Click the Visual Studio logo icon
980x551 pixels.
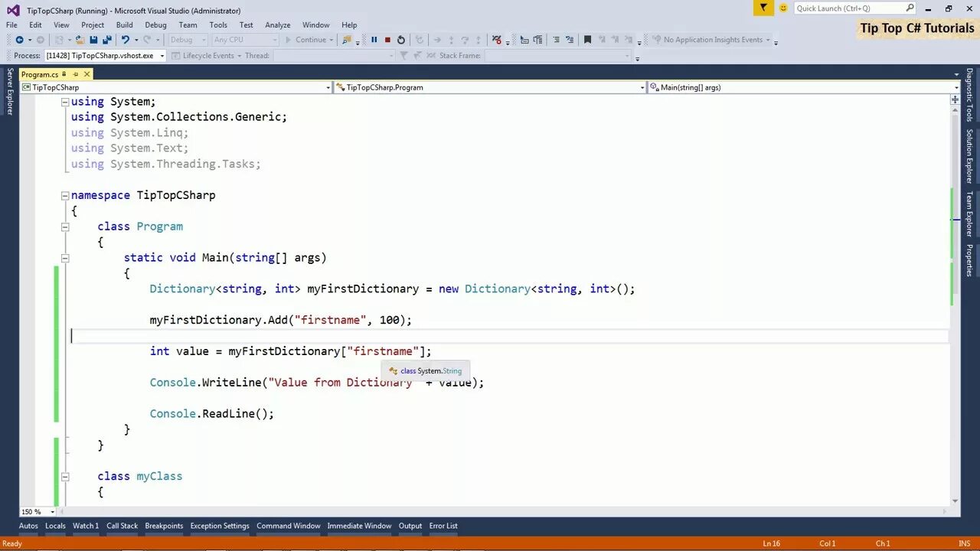pos(12,10)
